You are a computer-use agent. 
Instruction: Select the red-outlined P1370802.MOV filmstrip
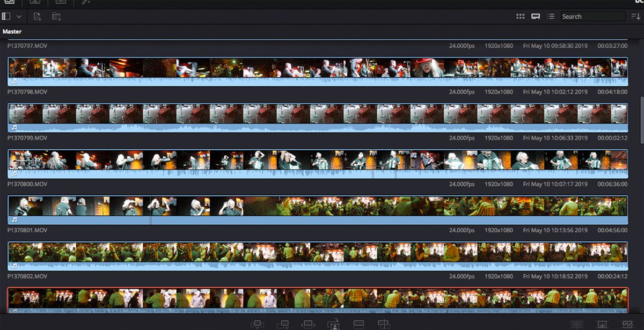(318, 300)
